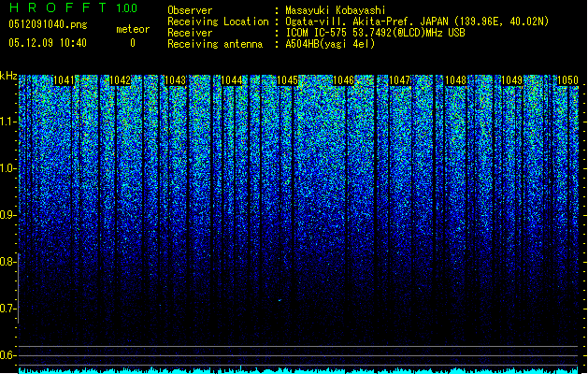Click the 1.1 frequency axis label
The image size is (588, 374).
pos(8,122)
